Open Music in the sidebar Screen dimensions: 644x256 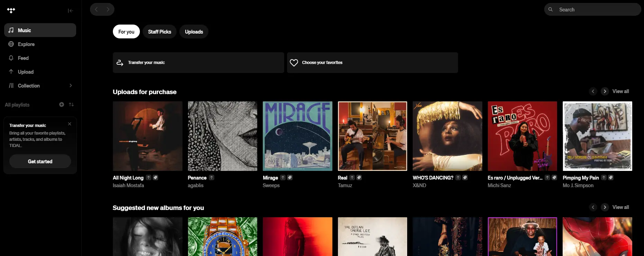click(40, 30)
